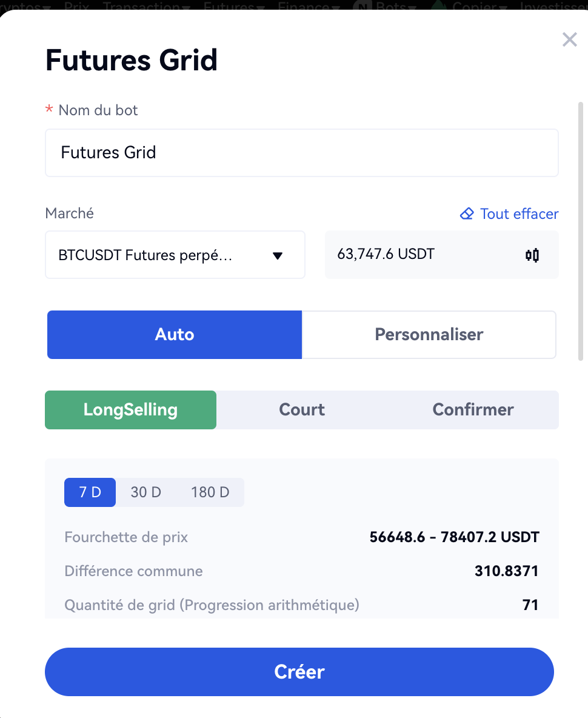This screenshot has width=588, height=718.
Task: Open the BTCUSDT market dropdown
Action: pos(175,255)
